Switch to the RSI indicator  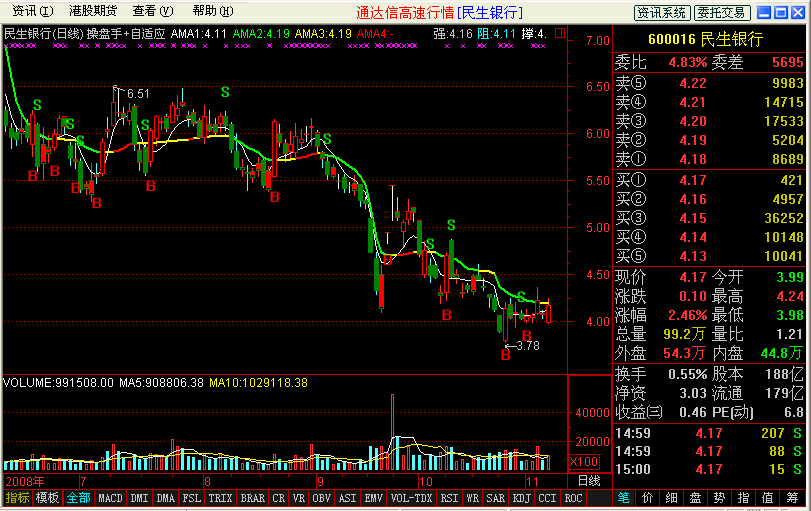click(449, 498)
